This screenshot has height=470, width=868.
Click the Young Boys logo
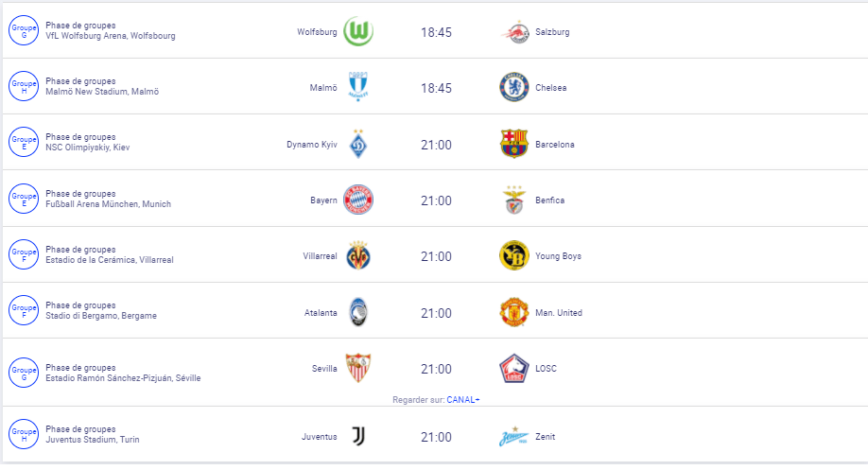tap(513, 256)
